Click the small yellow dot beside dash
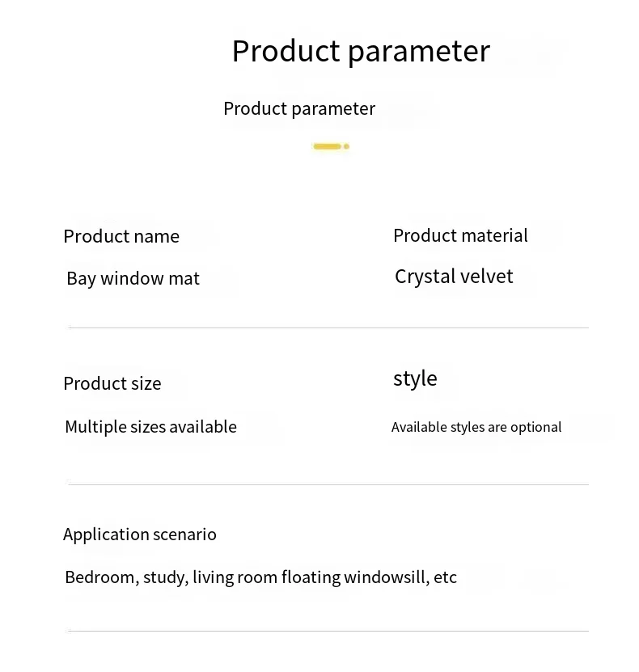The width and height of the screenshot is (639, 672). coord(346,146)
